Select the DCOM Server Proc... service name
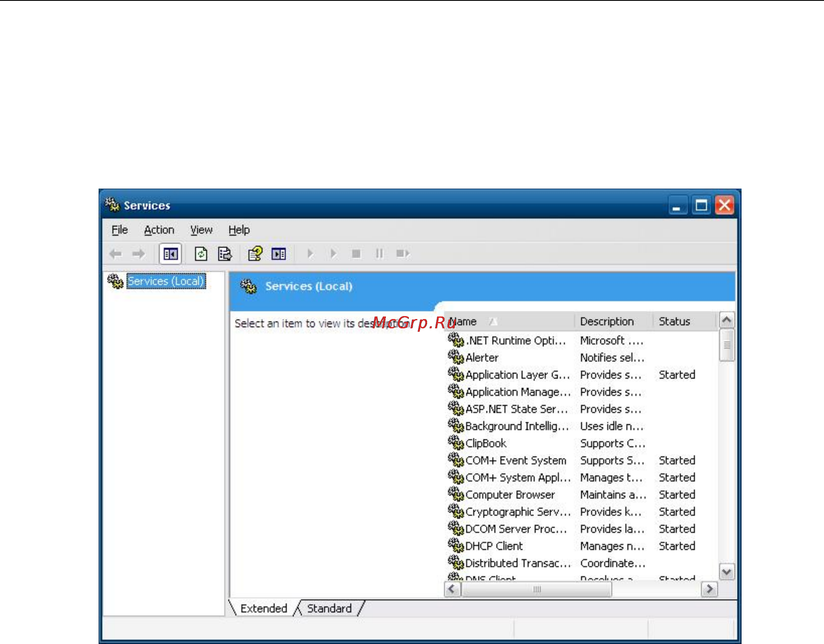 point(516,529)
